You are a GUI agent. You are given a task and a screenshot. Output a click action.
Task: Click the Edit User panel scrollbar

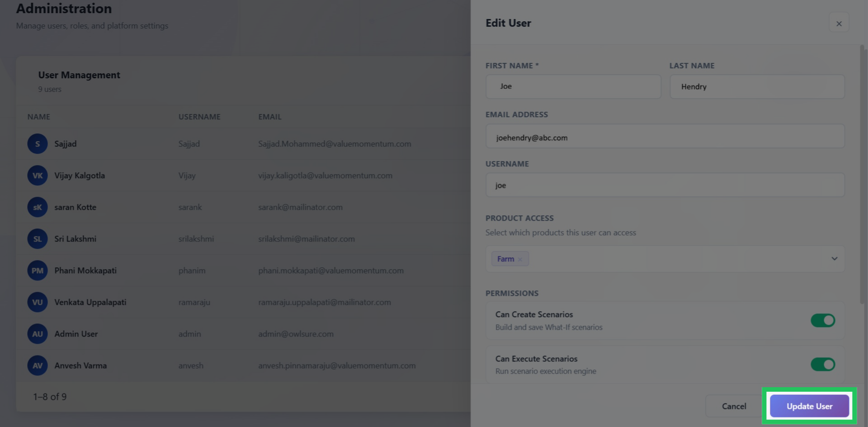[x=862, y=174]
